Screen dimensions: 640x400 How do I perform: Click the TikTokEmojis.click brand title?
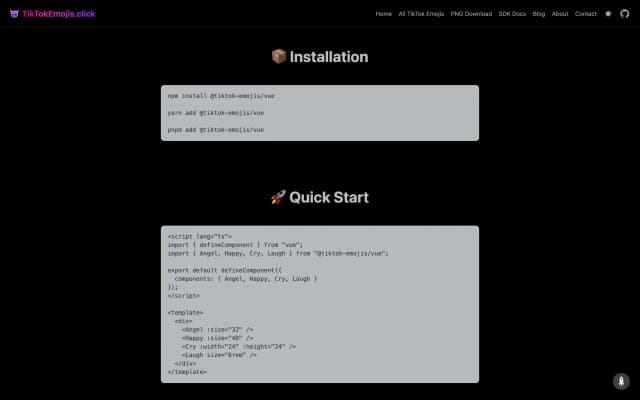59,14
